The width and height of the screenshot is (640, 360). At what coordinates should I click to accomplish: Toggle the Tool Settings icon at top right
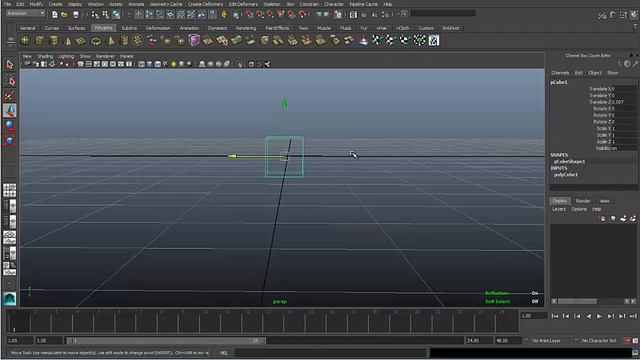(x=623, y=15)
